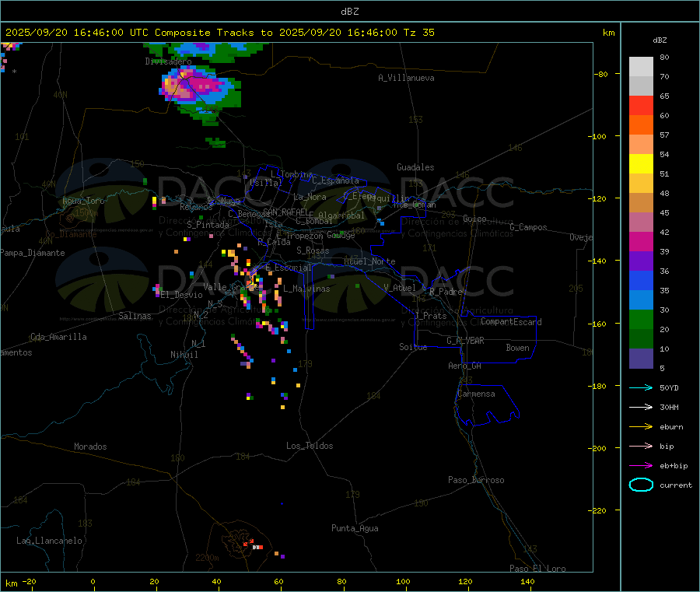Click the 'Soitue' map label
This screenshot has height=592, width=700.
(x=413, y=347)
